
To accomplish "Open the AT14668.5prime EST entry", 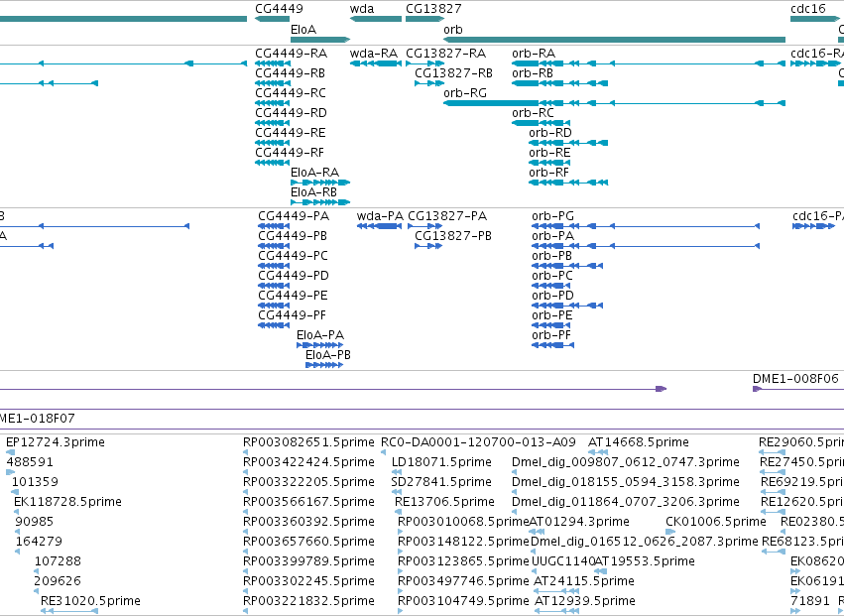I will click(639, 443).
